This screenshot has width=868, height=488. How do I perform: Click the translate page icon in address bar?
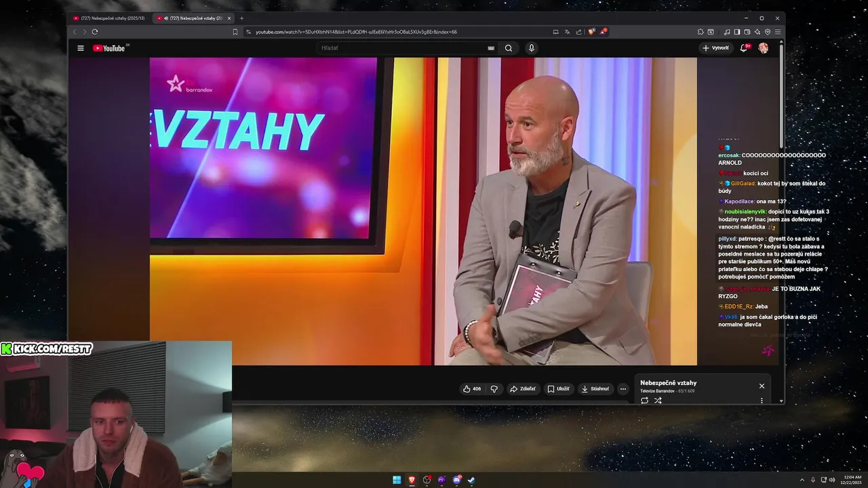[x=567, y=32]
